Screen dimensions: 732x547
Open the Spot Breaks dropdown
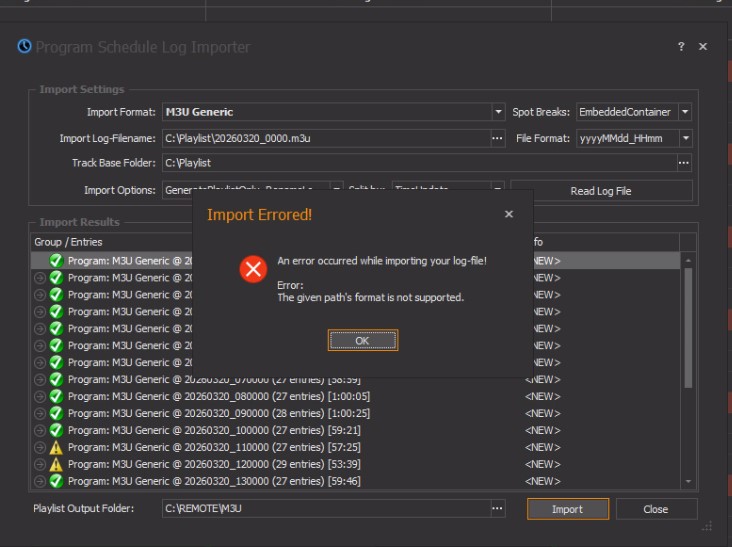coord(686,112)
